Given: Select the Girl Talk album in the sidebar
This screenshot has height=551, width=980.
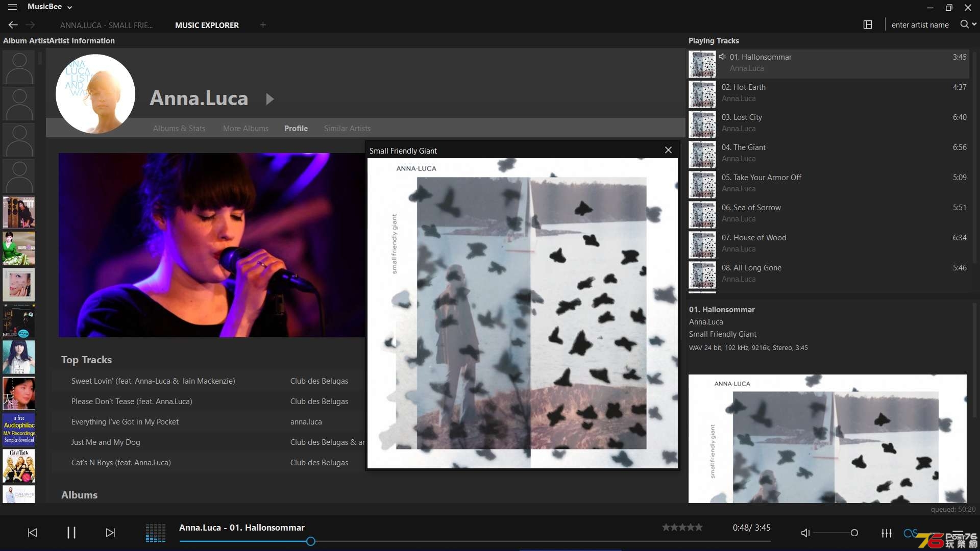Looking at the screenshot, I should (x=19, y=466).
